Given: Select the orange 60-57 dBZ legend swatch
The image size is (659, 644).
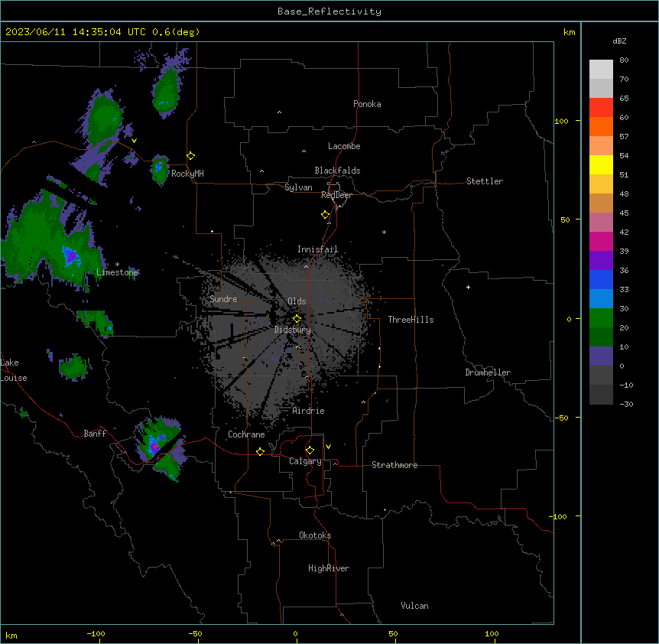Looking at the screenshot, I should point(601,126).
